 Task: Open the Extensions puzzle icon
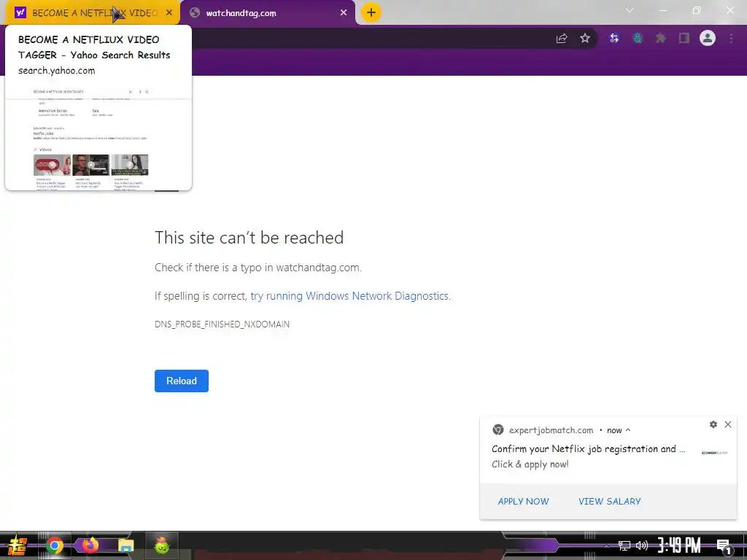(661, 38)
